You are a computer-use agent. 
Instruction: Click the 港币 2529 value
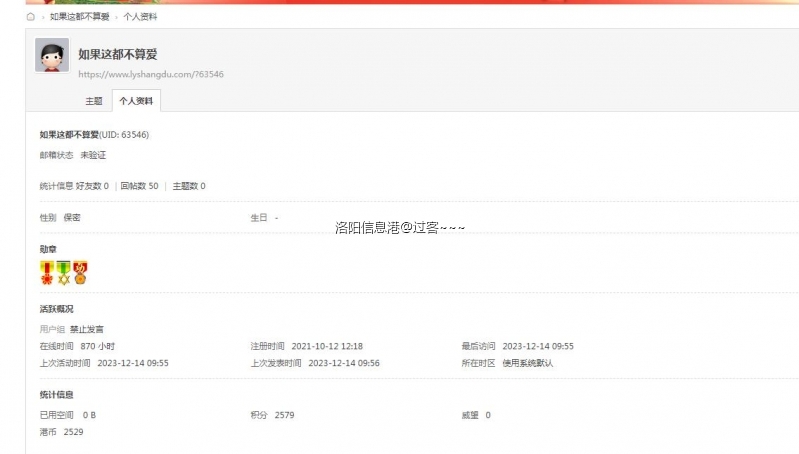[73, 432]
